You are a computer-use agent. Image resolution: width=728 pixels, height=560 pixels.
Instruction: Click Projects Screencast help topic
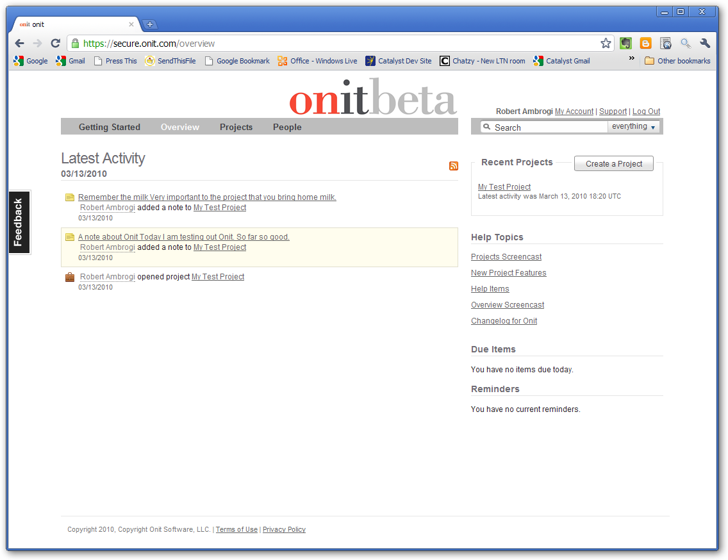(x=506, y=257)
